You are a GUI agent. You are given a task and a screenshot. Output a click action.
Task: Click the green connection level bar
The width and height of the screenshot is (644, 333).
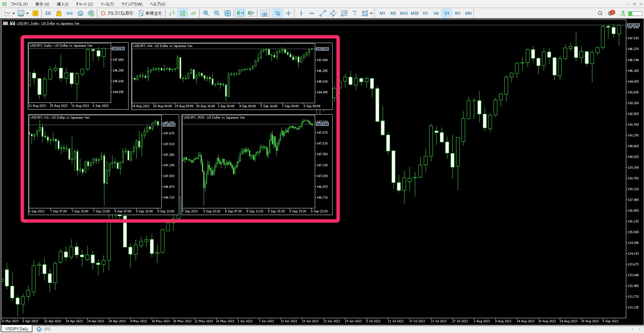point(635,13)
